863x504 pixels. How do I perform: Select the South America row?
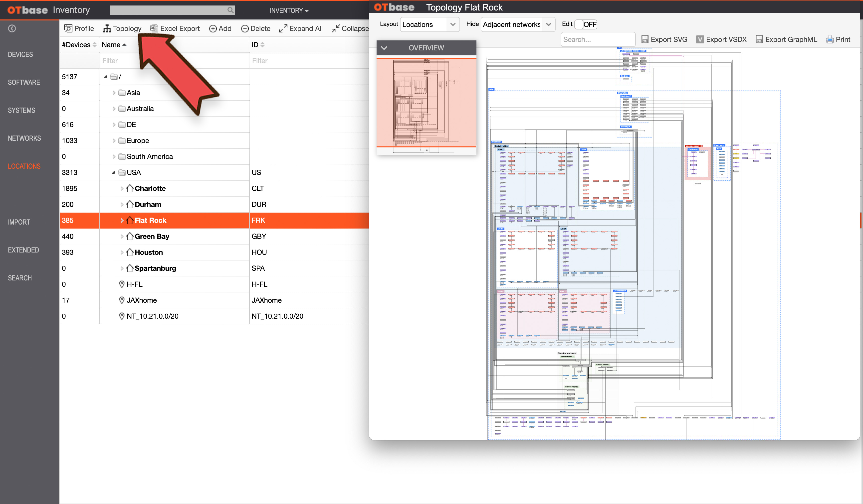click(x=214, y=156)
